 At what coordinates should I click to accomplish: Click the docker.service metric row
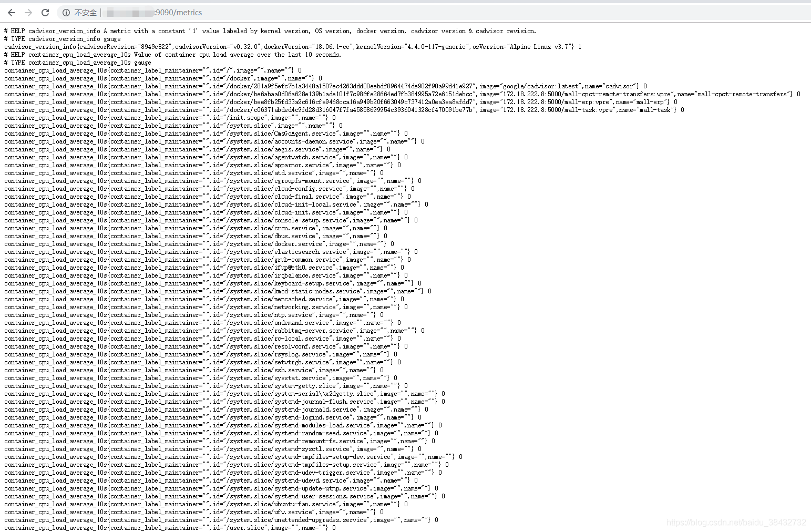pyautogui.click(x=199, y=244)
